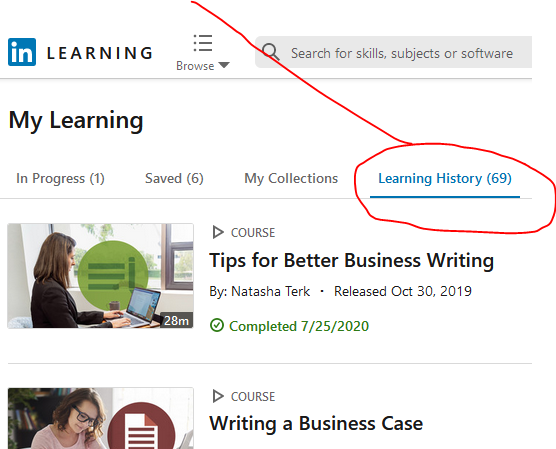Focus the skills, subjects or software search field
Viewport: 556px width, 449px height.
point(393,52)
